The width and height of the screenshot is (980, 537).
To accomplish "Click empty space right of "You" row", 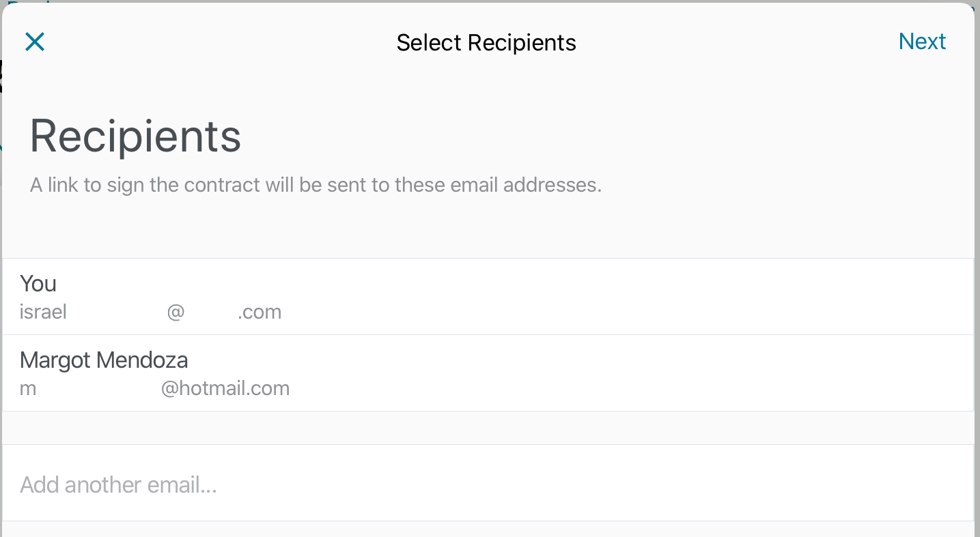I will 615,297.
